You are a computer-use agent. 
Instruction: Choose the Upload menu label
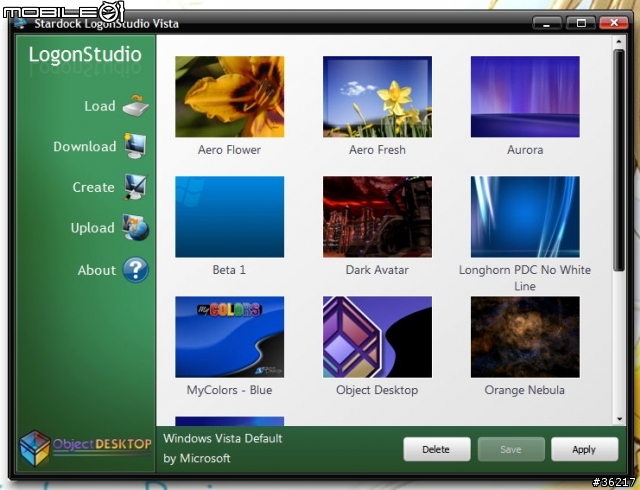92,228
